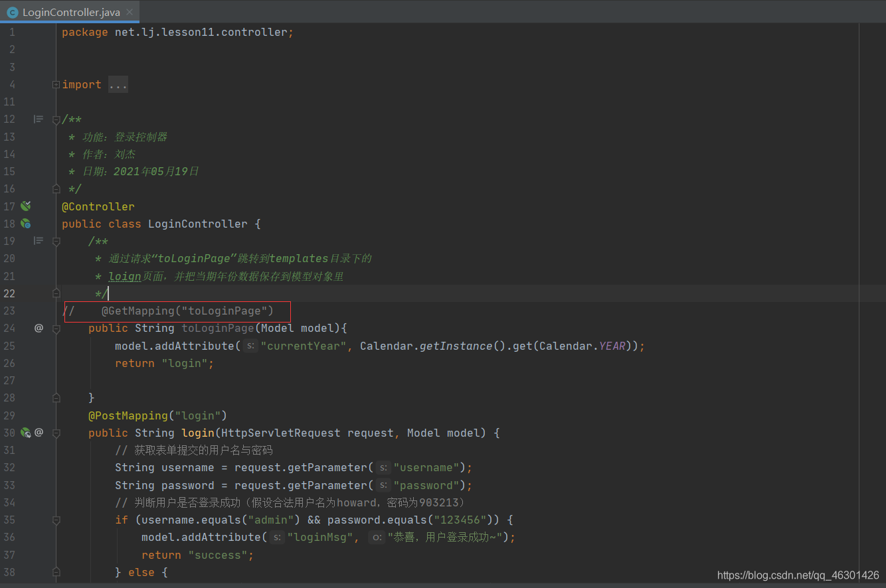Click the o: parameter hint on line 36
Image resolution: width=886 pixels, height=588 pixels.
377,538
